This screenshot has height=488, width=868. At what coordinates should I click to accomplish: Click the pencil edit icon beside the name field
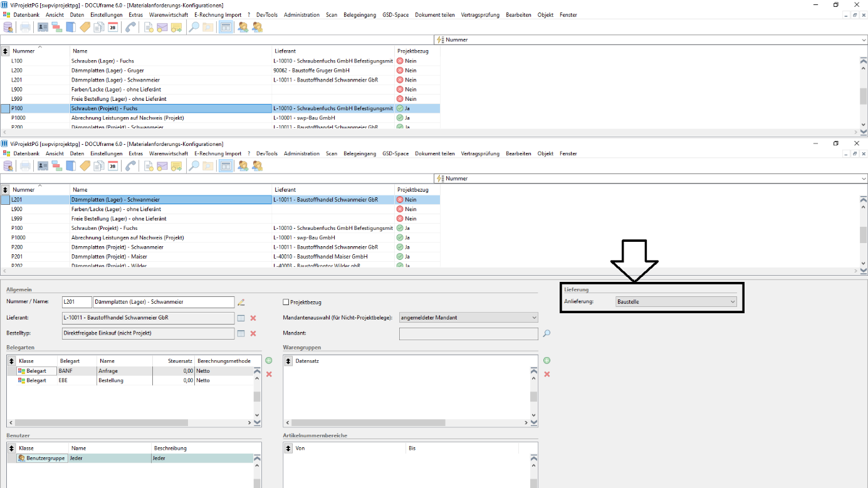pyautogui.click(x=241, y=302)
